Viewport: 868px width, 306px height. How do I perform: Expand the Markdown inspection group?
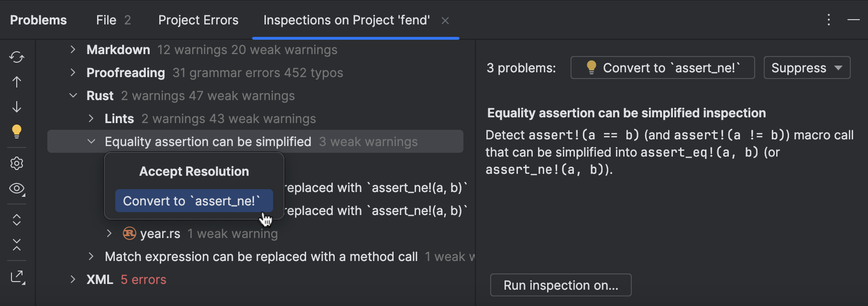point(73,49)
